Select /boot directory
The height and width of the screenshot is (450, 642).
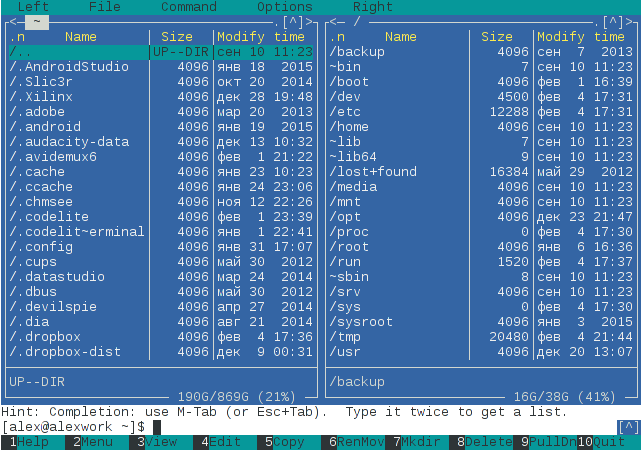point(482,82)
